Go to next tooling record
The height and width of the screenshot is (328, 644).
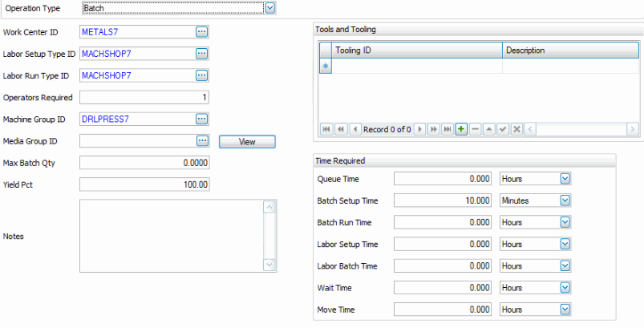[419, 129]
